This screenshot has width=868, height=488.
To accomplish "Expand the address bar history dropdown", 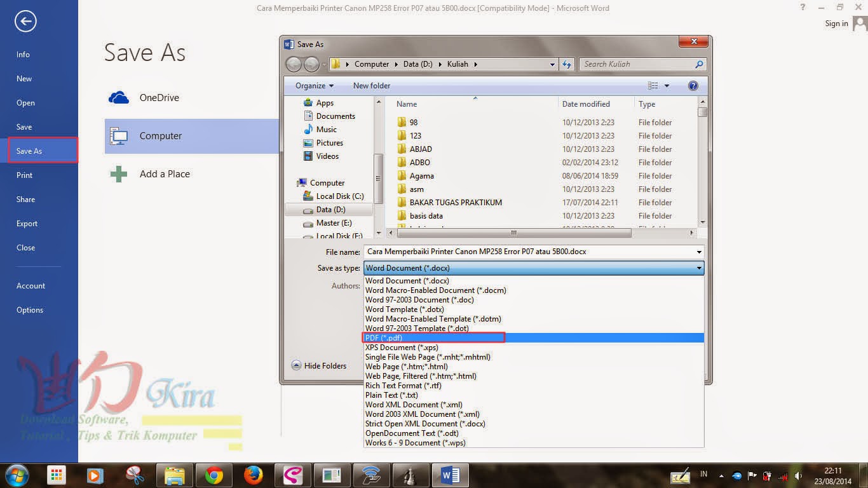I will [552, 64].
